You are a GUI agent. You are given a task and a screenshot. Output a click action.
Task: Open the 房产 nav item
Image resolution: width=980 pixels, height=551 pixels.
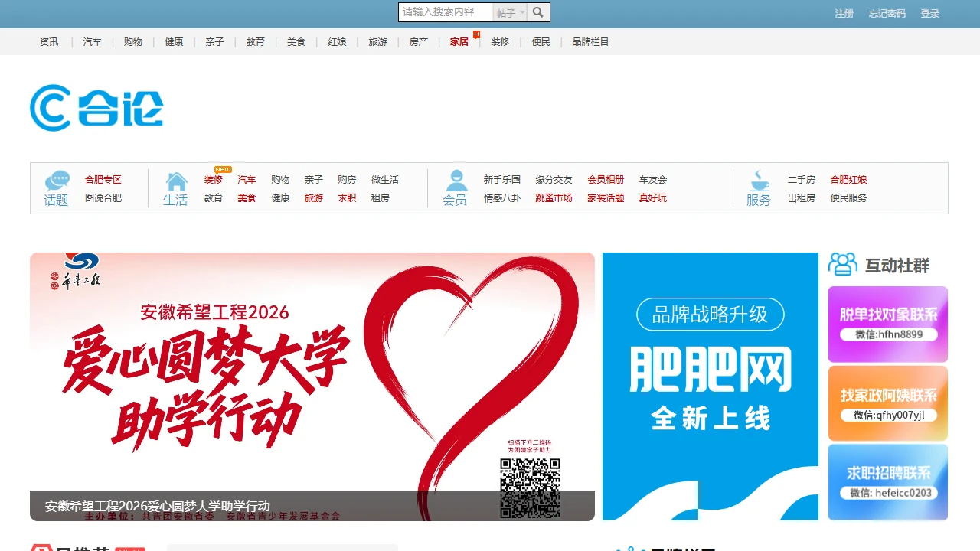pos(419,42)
